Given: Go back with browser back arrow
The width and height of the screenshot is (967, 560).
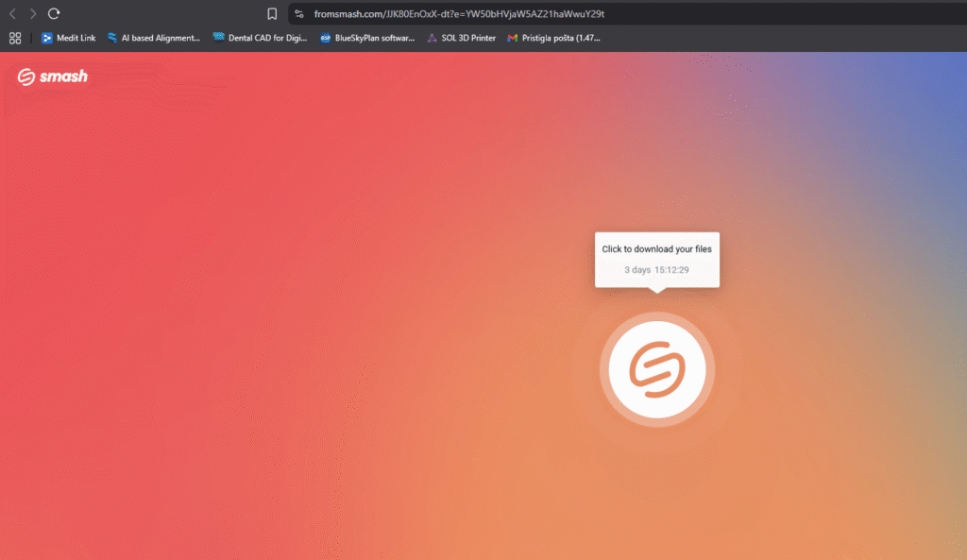Looking at the screenshot, I should click(x=12, y=13).
